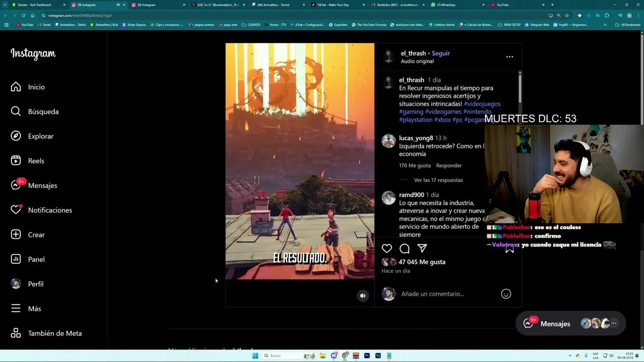Open post options three-dot menu
Image resolution: width=644 pixels, height=362 pixels.
(x=510, y=57)
